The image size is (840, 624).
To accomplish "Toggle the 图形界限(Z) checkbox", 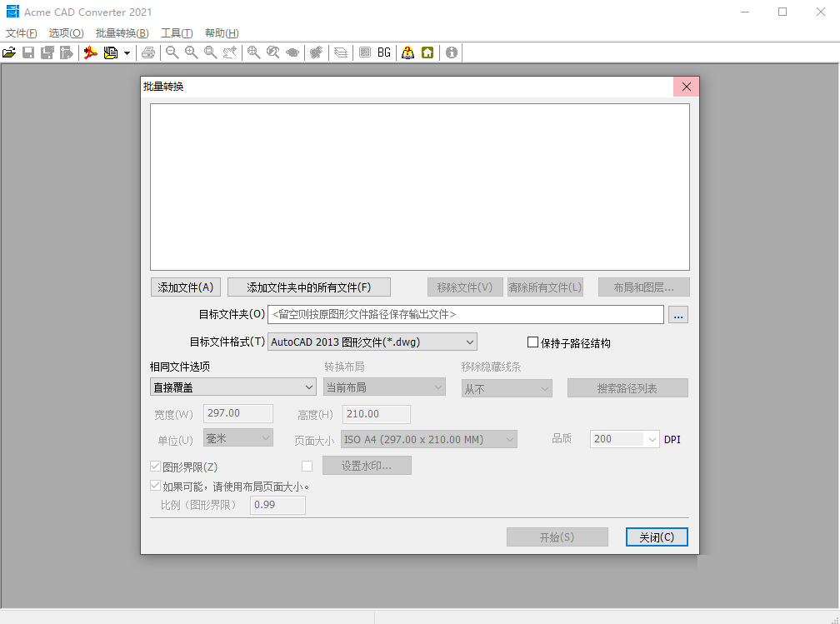I will click(x=155, y=466).
